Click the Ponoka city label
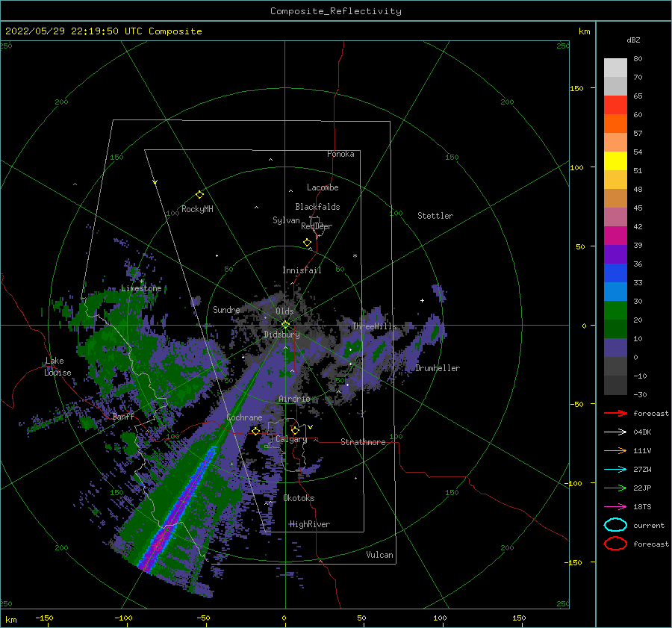Screen dimensions: 672x628 tap(340, 154)
